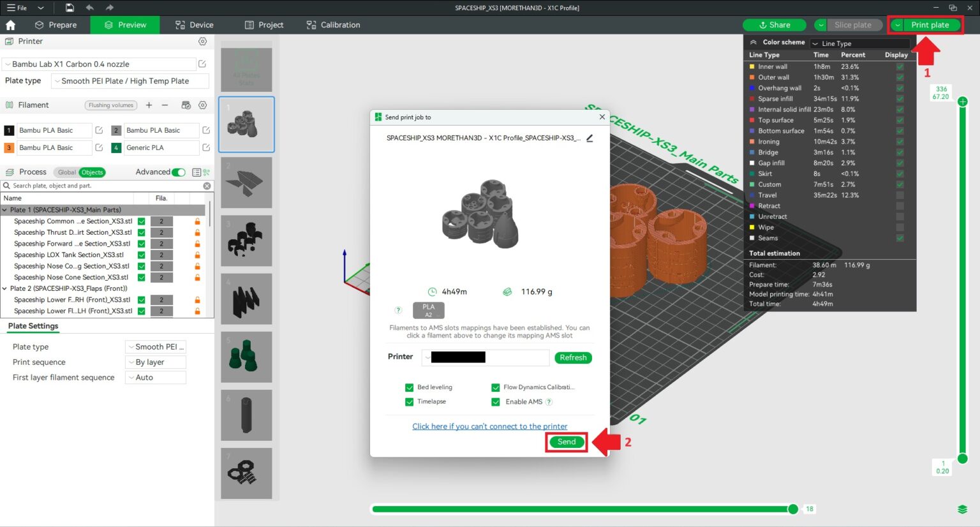This screenshot has height=527, width=980.
Task: Select the Home icon
Action: (10, 25)
